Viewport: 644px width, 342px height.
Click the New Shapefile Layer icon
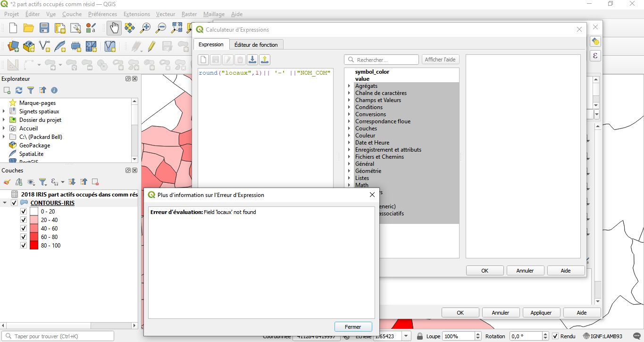(44, 46)
